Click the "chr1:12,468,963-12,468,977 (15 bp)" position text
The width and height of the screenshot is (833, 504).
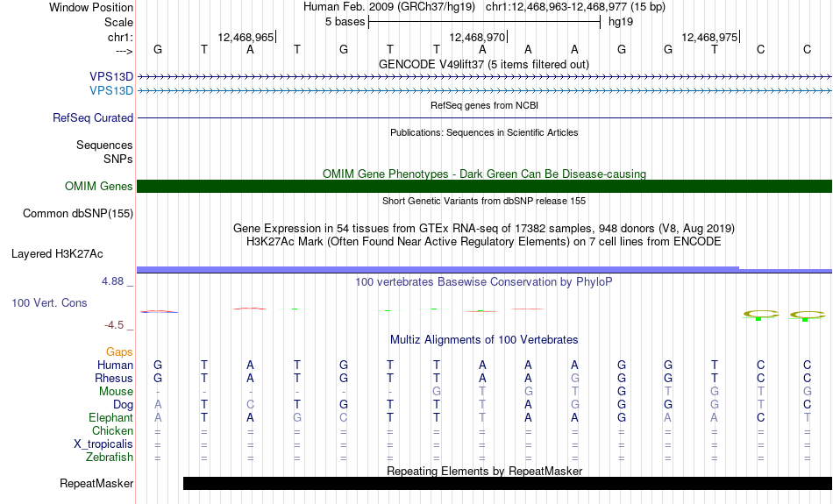[575, 7]
